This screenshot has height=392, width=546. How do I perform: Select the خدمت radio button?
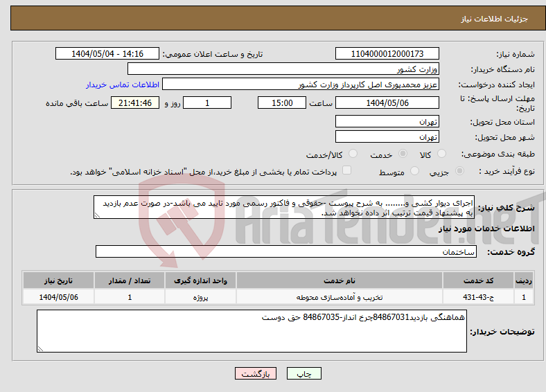coord(403,154)
